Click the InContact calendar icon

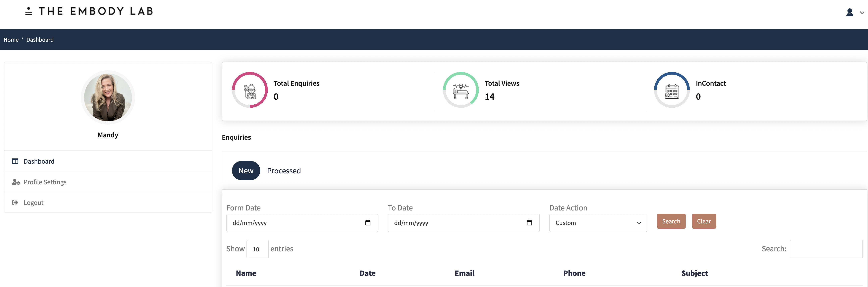pyautogui.click(x=672, y=90)
